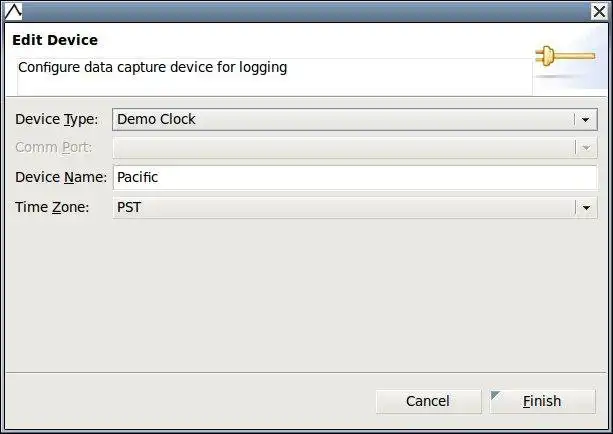Click the Edit Device heading text
The height and width of the screenshot is (434, 613).
[x=55, y=40]
